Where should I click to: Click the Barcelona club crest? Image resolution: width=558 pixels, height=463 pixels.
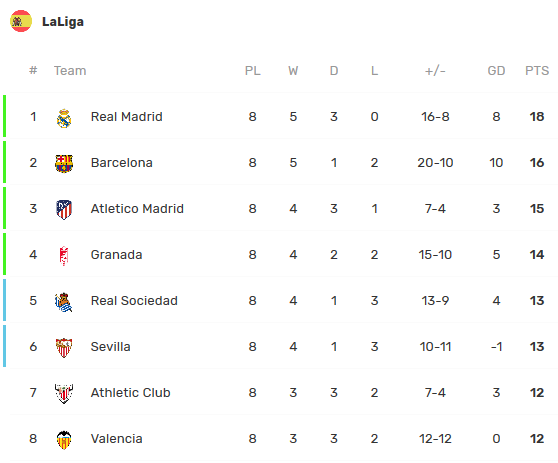point(64,163)
